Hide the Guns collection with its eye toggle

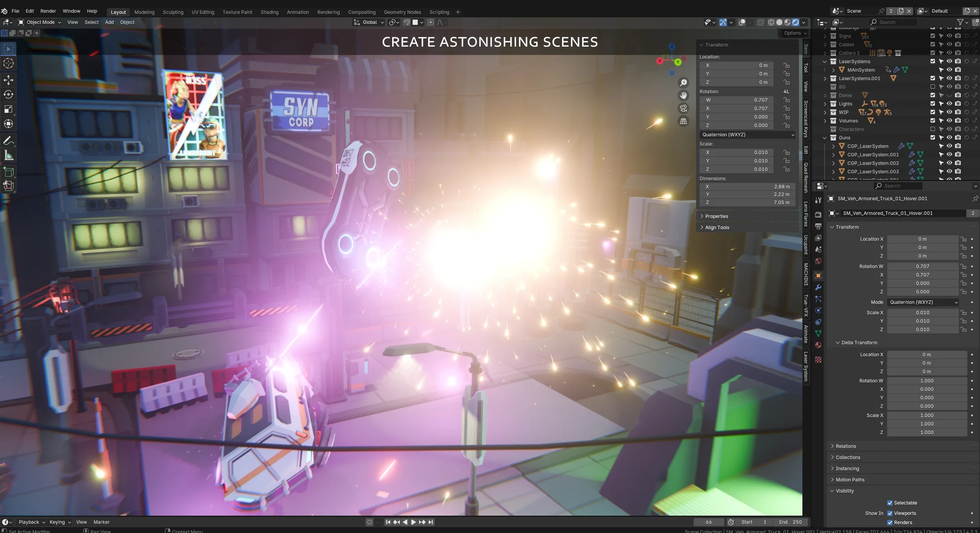pos(950,137)
